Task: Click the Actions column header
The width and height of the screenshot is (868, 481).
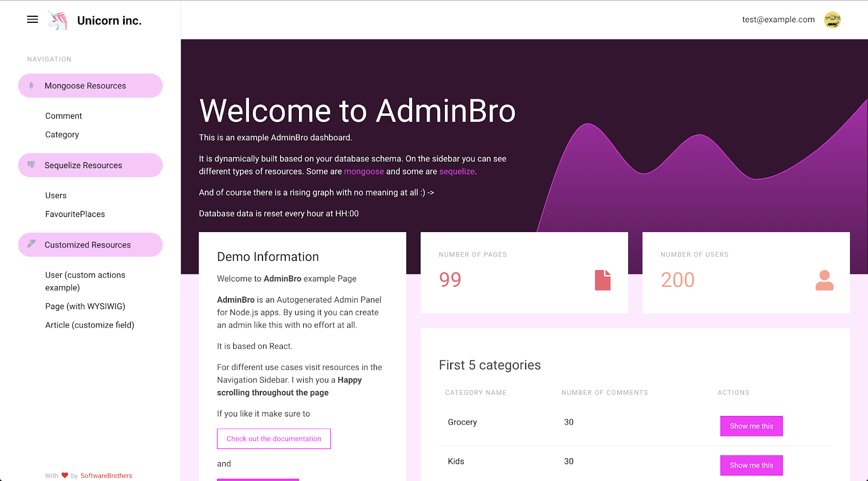Action: pos(733,393)
